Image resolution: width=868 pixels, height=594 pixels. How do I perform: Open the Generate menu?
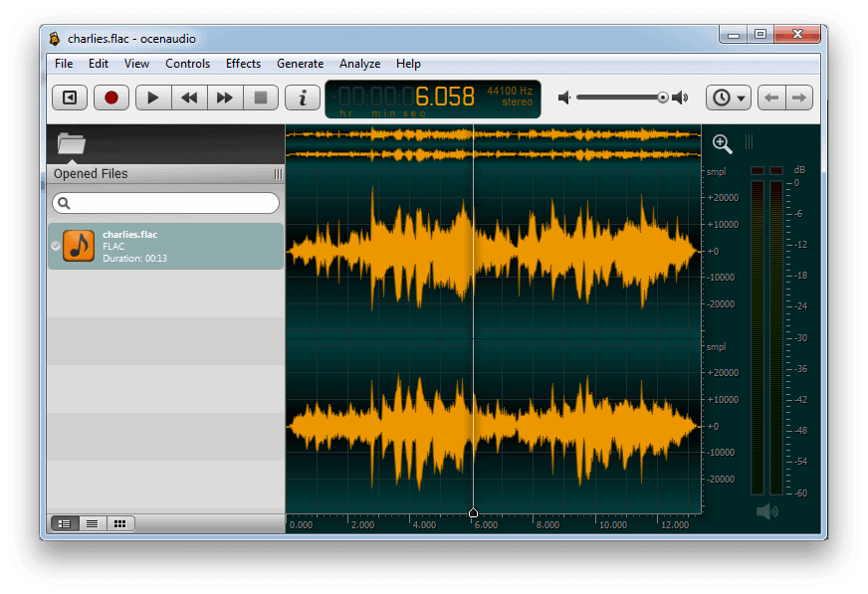click(300, 63)
